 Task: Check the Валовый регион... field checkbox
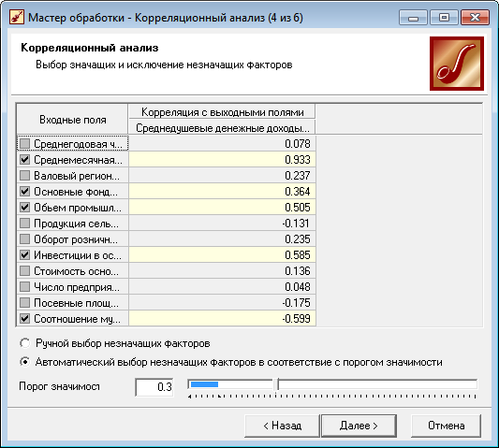(25, 175)
